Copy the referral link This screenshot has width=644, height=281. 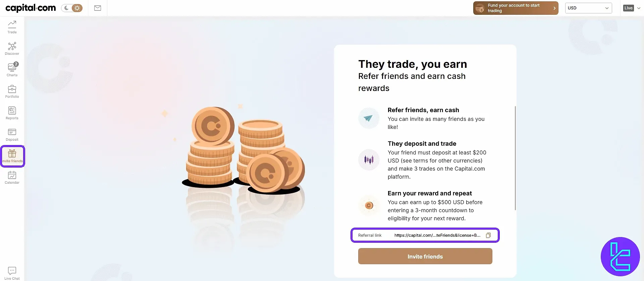click(x=488, y=235)
